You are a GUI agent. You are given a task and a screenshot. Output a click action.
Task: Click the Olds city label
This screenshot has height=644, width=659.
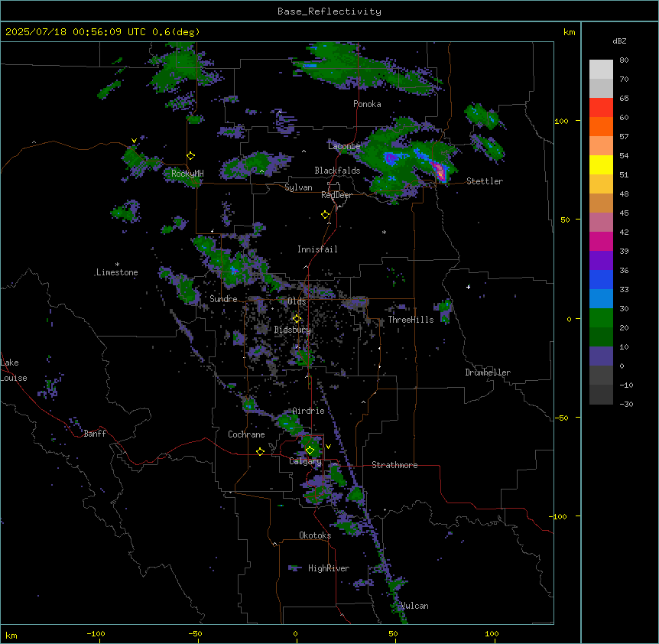297,301
